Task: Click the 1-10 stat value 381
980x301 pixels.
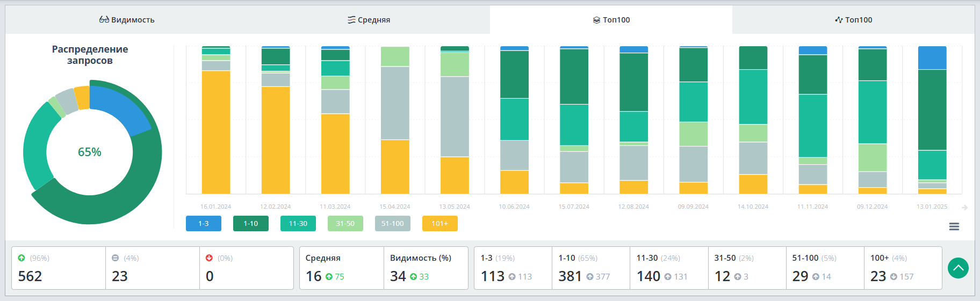Action: pos(570,276)
